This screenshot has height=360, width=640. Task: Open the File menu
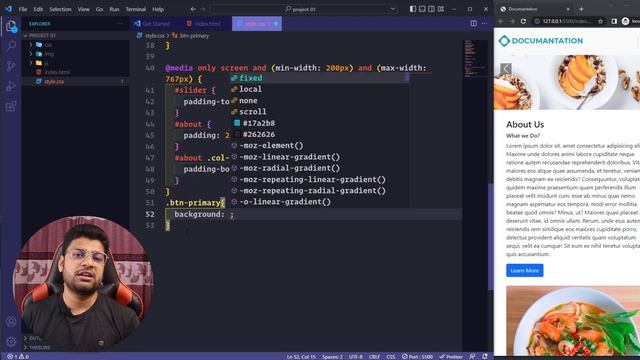(23, 9)
